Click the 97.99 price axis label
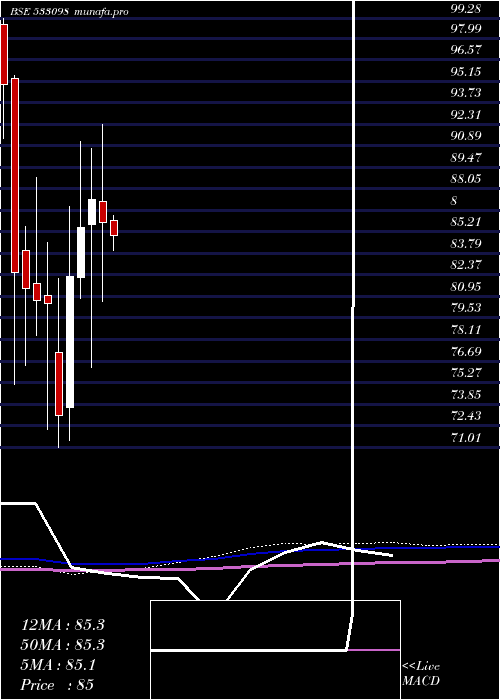 point(466,29)
